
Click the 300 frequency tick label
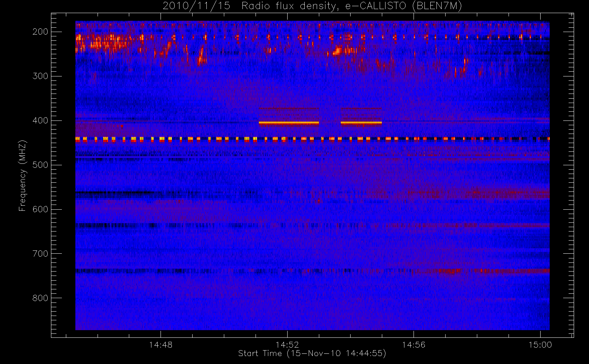[x=40, y=76]
